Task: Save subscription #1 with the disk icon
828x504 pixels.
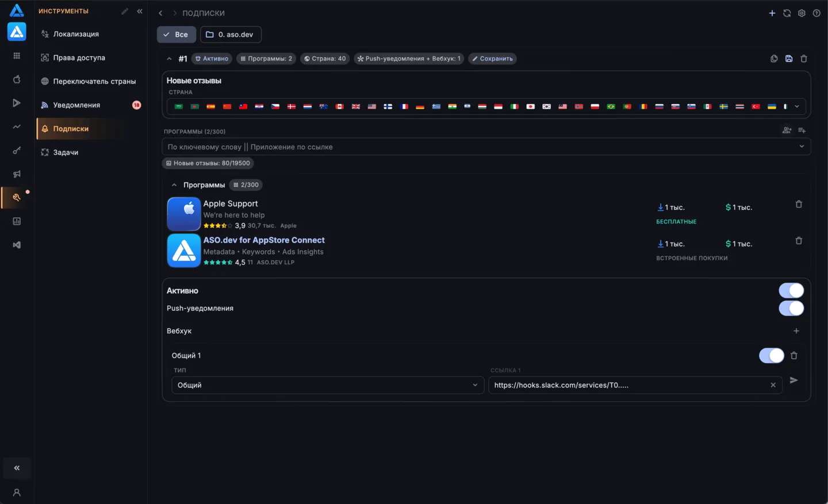Action: tap(789, 59)
